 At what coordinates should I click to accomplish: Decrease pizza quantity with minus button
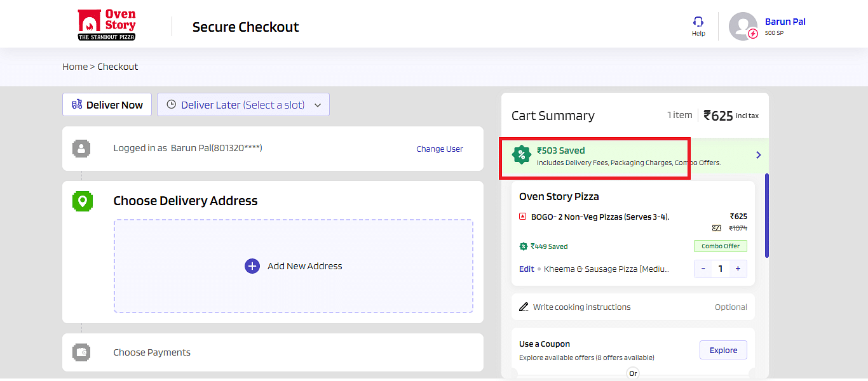(x=703, y=269)
